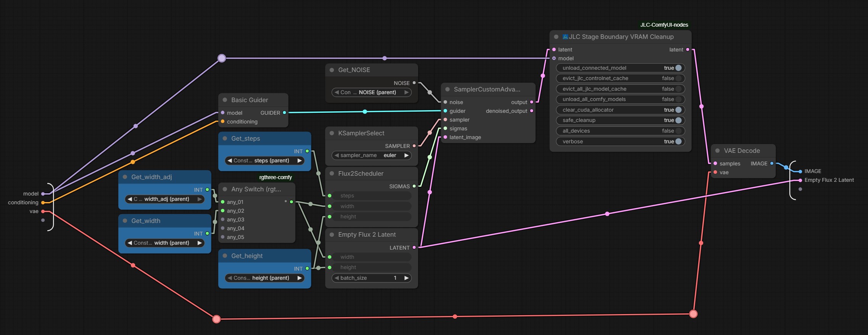Click the any_03 input on Any Switch
This screenshot has width=868, height=335.
pos(223,220)
